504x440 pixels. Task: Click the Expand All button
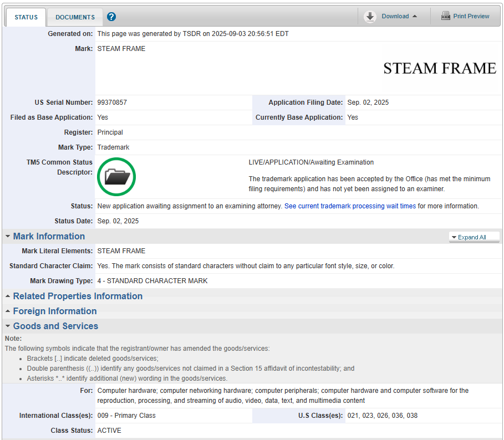[x=474, y=237]
